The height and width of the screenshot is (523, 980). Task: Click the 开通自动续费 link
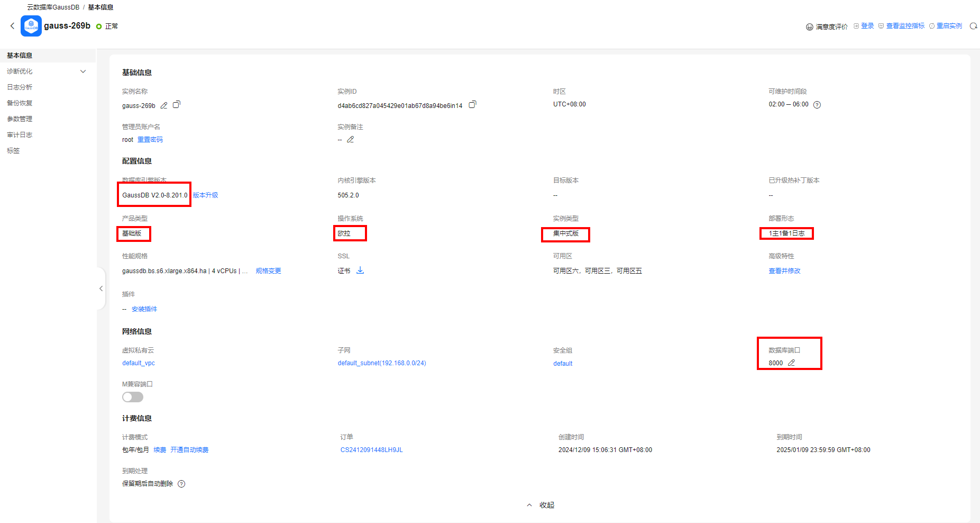pos(189,450)
